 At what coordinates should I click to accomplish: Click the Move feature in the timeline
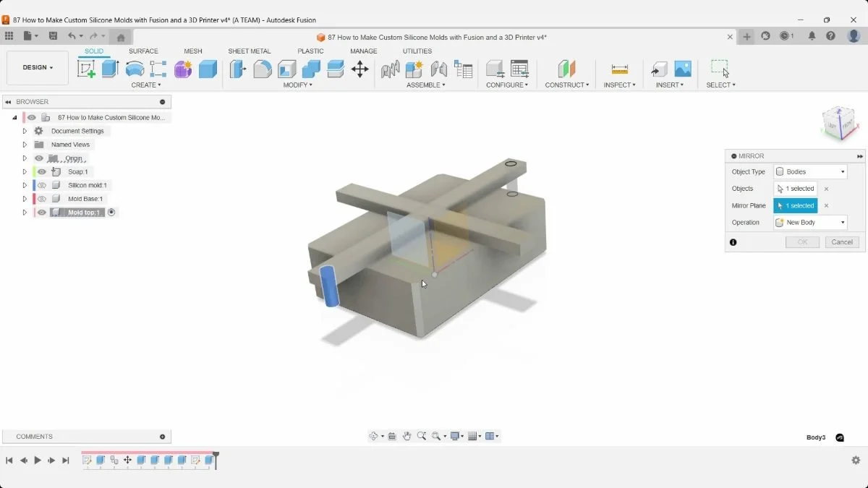pyautogui.click(x=128, y=460)
